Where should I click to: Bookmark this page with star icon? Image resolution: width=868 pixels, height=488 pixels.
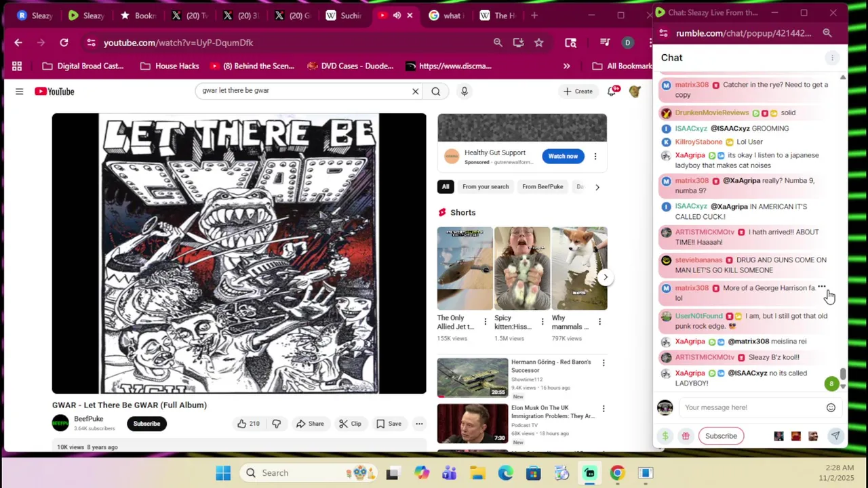click(538, 43)
